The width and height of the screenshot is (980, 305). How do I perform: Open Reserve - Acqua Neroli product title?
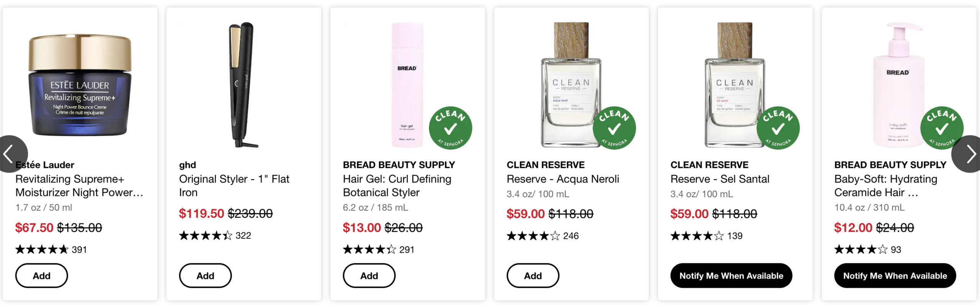point(563,179)
